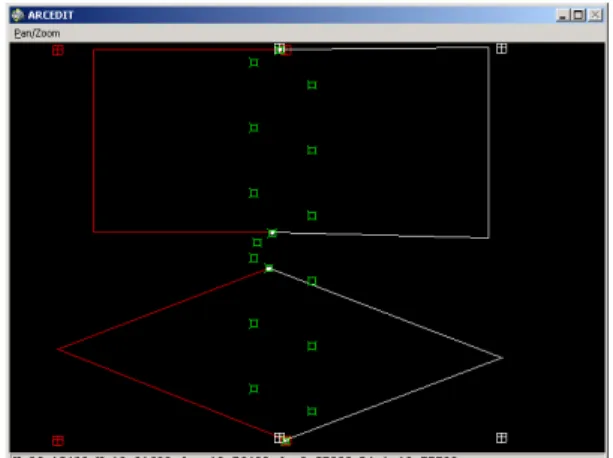The height and width of the screenshot is (458, 613).
Task: Maximize the ARCEDIT window
Action: 579,15
